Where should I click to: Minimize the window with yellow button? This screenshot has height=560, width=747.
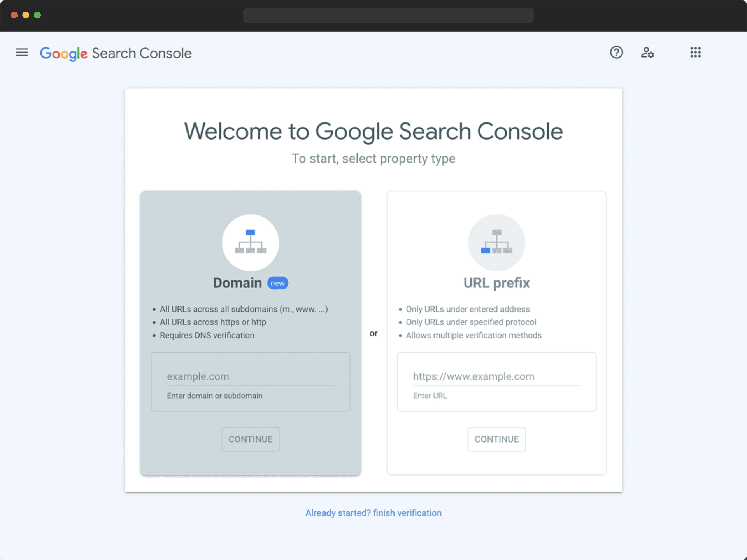(26, 15)
